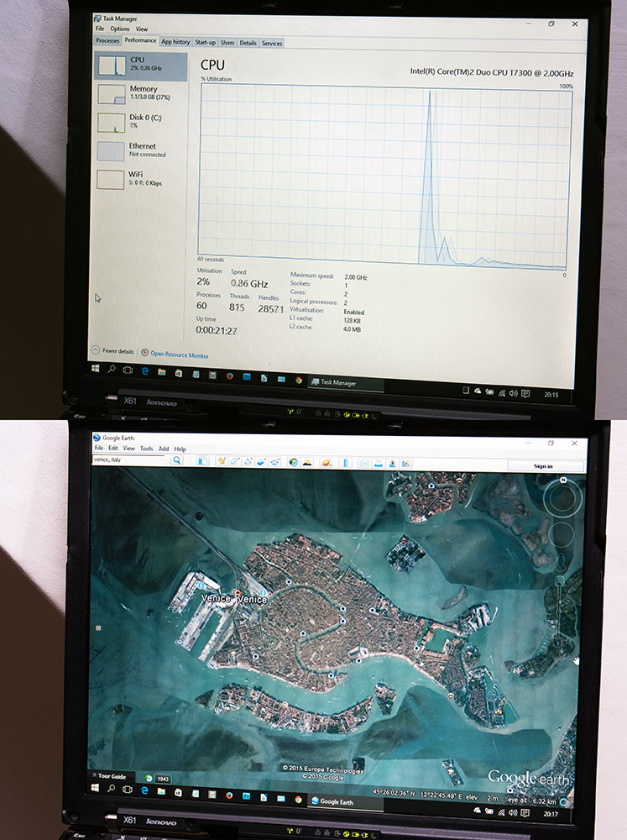Open the Help menu in Google Earth

180,449
